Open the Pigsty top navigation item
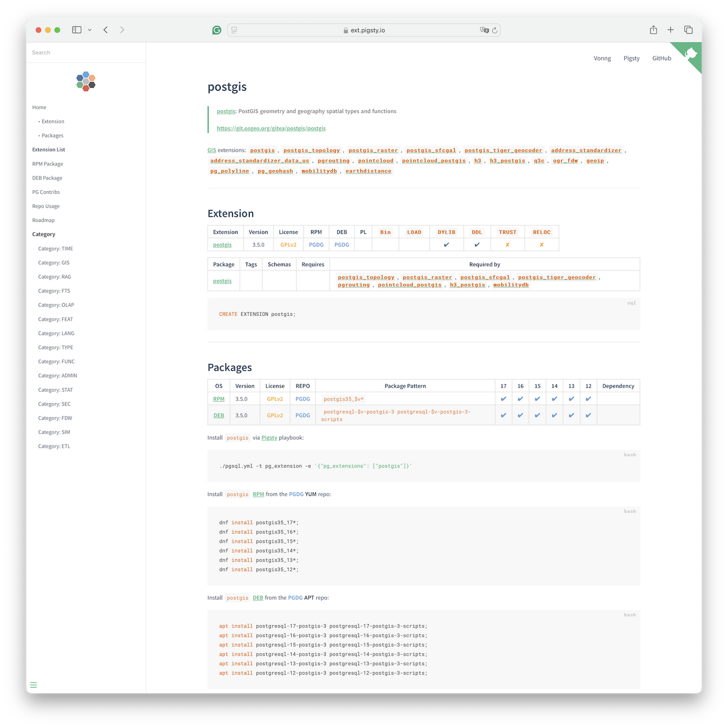This screenshot has height=728, width=728. point(631,58)
